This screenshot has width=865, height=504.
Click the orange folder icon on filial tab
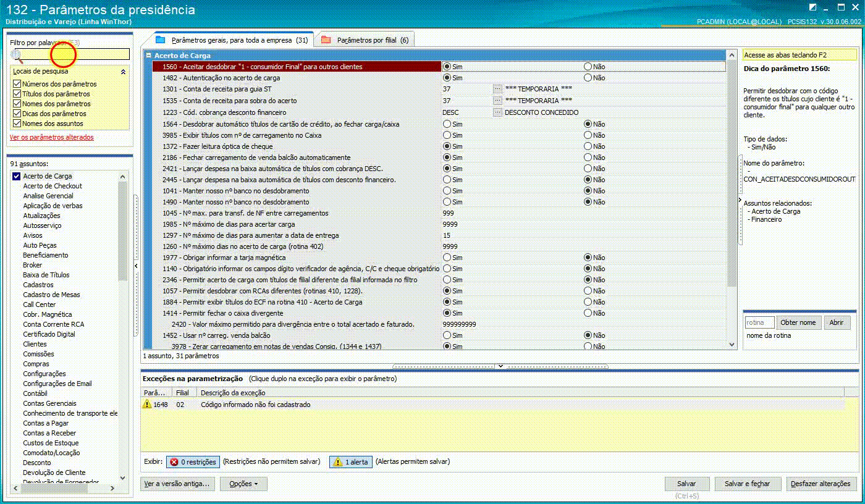pyautogui.click(x=326, y=40)
